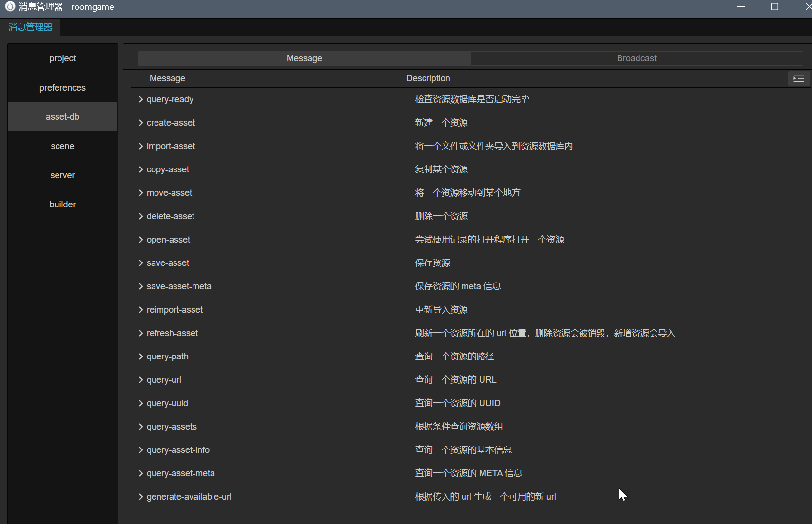
Task: Click the description 将一个资源移动到某个地方
Action: 467,193
